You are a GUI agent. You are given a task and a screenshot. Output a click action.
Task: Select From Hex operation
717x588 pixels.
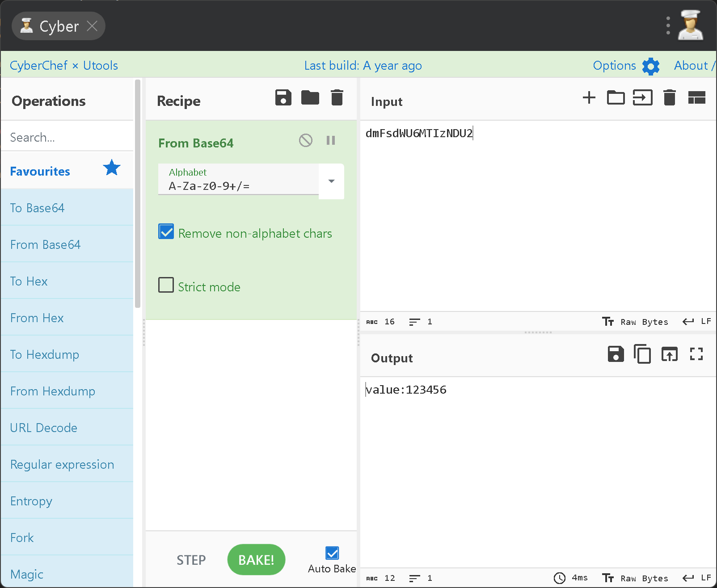coord(67,318)
